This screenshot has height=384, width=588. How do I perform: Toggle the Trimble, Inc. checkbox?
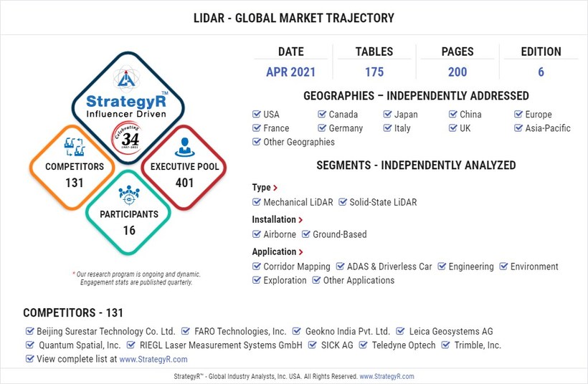click(x=445, y=345)
